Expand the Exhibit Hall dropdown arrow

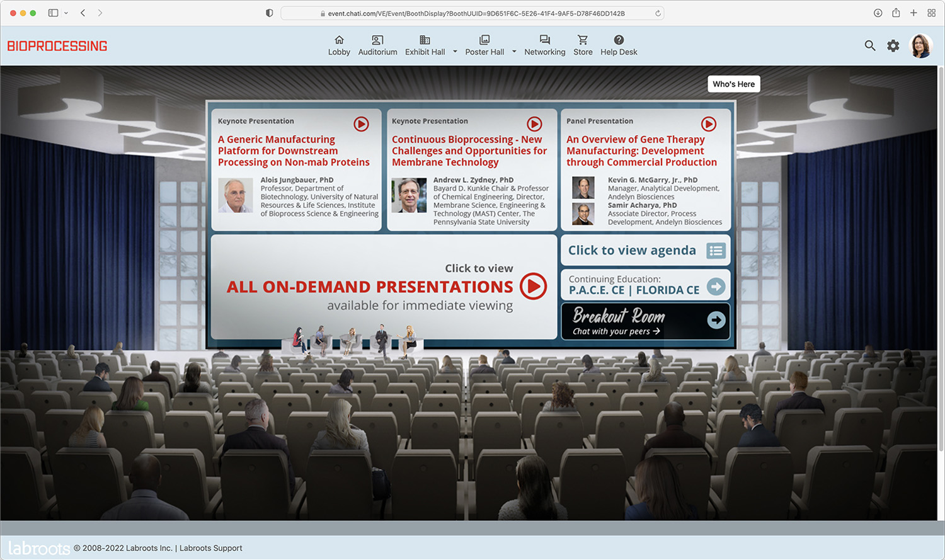pos(455,52)
